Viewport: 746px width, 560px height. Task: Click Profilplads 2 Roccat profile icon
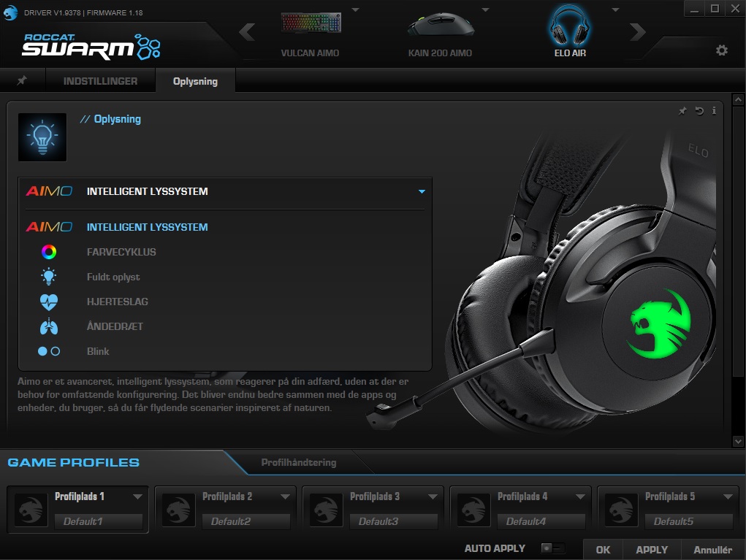[x=178, y=510]
